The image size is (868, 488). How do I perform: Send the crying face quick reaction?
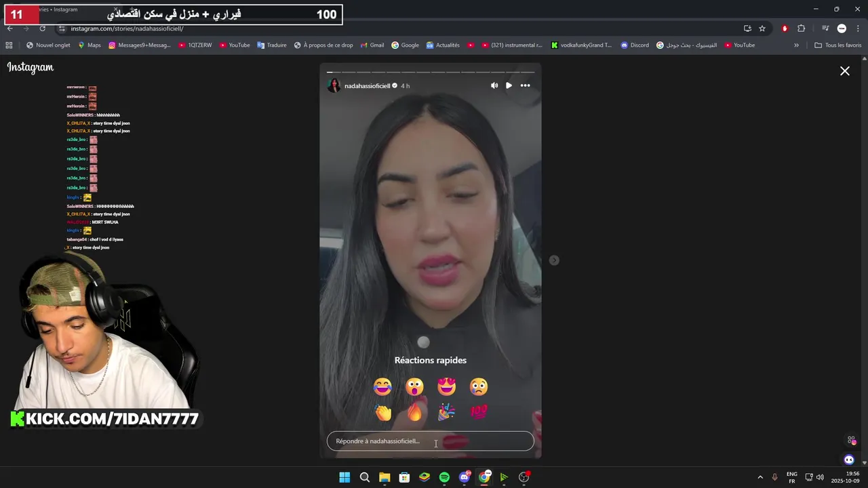tap(478, 387)
